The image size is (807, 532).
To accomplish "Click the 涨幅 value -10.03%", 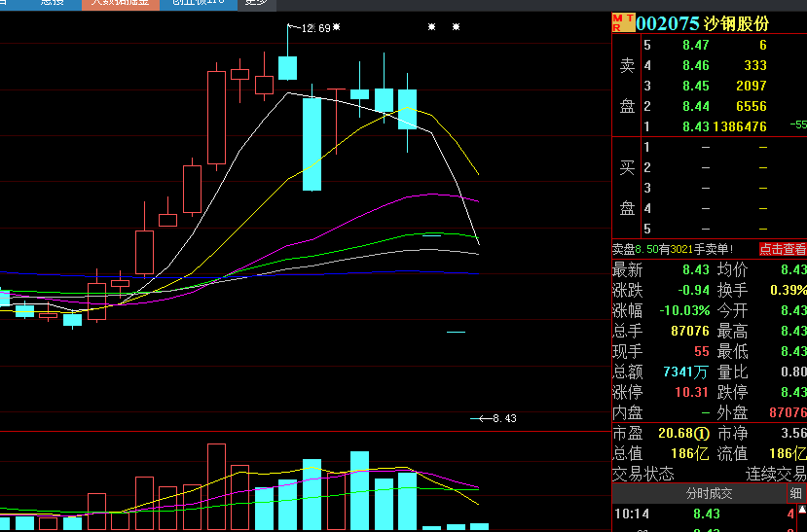I will click(x=684, y=310).
